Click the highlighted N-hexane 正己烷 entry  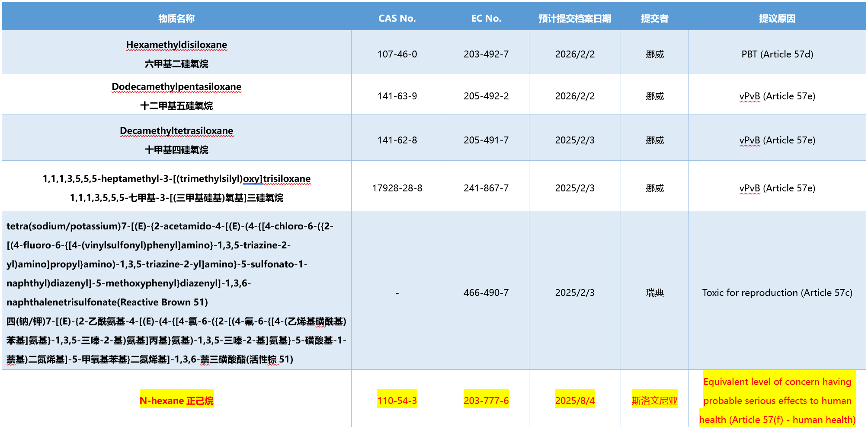pos(177,400)
